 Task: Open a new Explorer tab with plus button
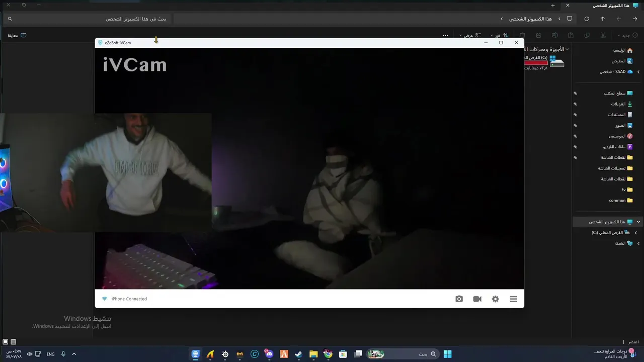552,6
